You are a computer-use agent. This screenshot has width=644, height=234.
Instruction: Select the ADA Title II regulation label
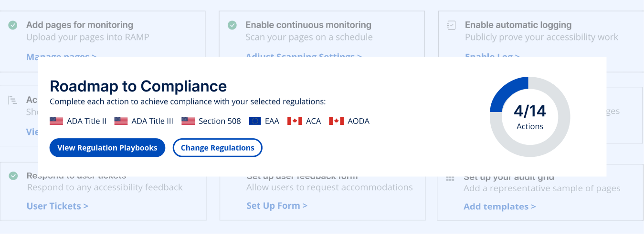tap(86, 121)
